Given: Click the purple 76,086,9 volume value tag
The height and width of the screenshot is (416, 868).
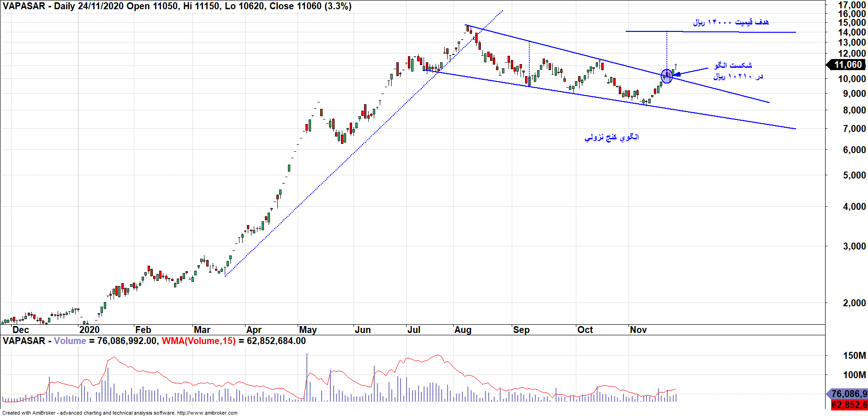Looking at the screenshot, I should (x=848, y=394).
